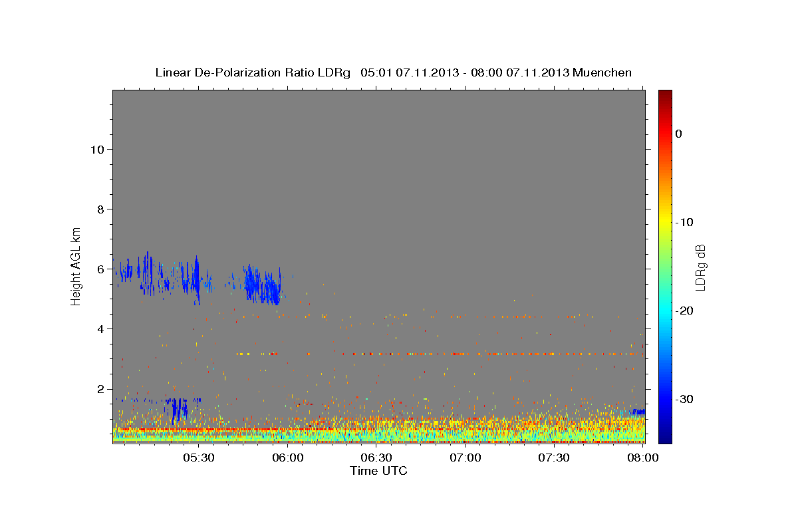Select the 07:30 time tick label
Screen dimensions: 798x532
point(554,458)
